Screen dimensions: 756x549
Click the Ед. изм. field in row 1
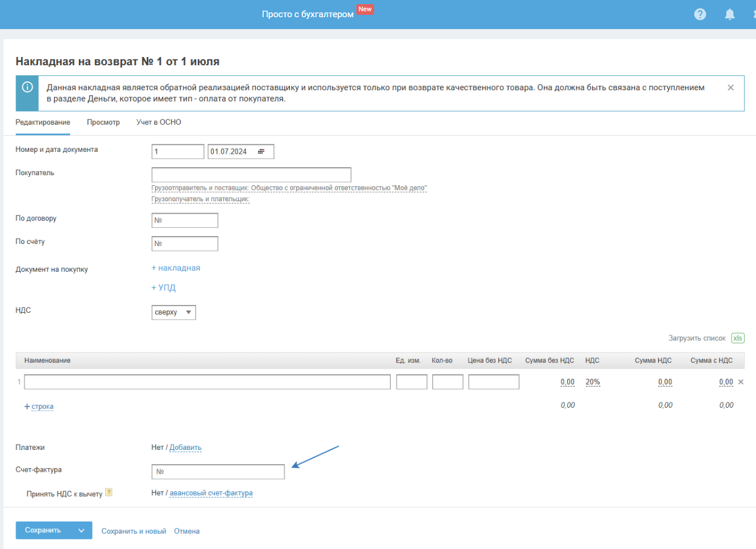tap(412, 382)
